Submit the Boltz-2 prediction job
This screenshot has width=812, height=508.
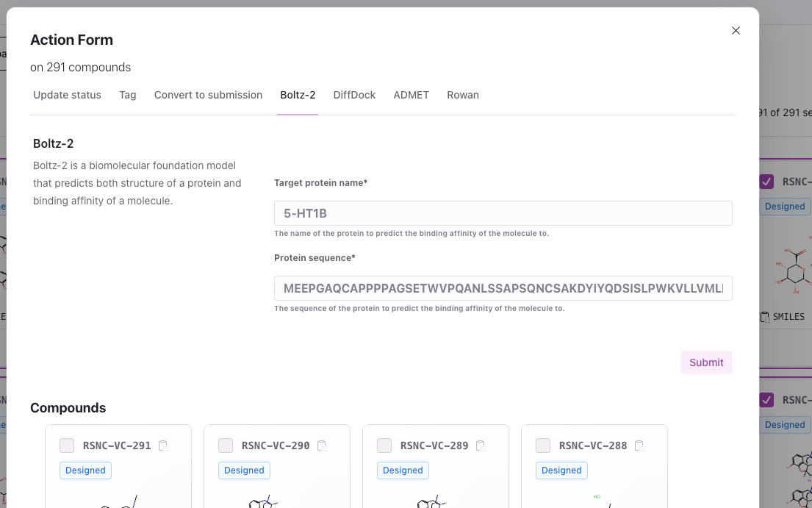706,362
